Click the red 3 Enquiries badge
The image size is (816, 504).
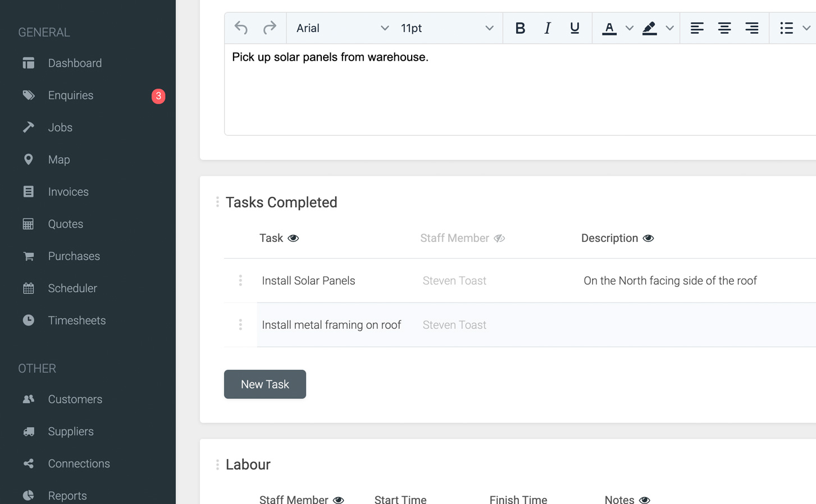click(158, 96)
